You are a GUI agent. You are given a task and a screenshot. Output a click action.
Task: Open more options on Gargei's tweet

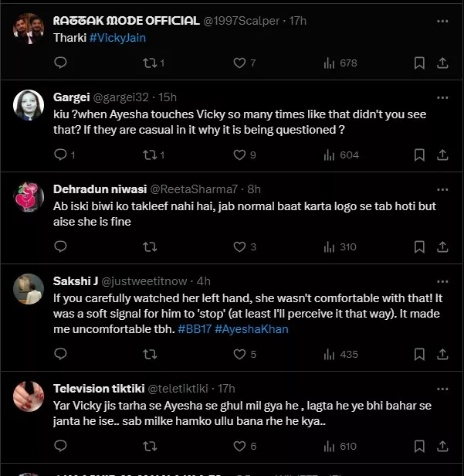[442, 97]
